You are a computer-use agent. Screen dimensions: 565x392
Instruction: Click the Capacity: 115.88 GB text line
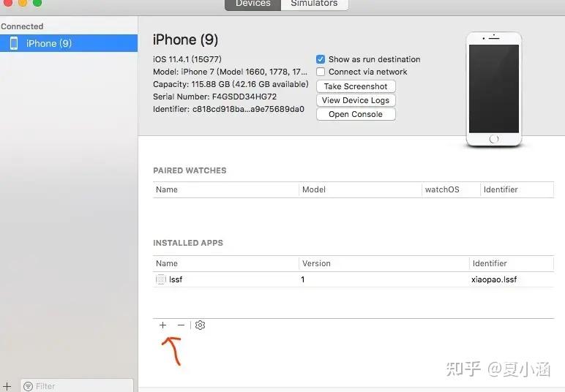pos(231,84)
